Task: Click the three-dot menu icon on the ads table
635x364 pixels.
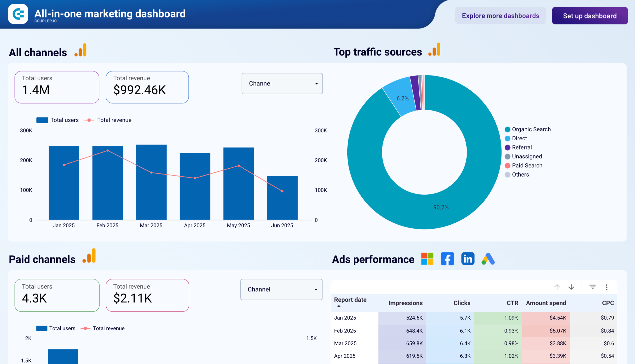Action: pos(607,287)
